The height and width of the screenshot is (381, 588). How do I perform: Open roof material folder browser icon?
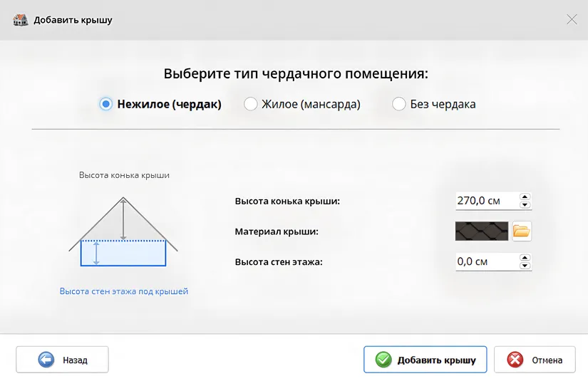[x=521, y=231]
